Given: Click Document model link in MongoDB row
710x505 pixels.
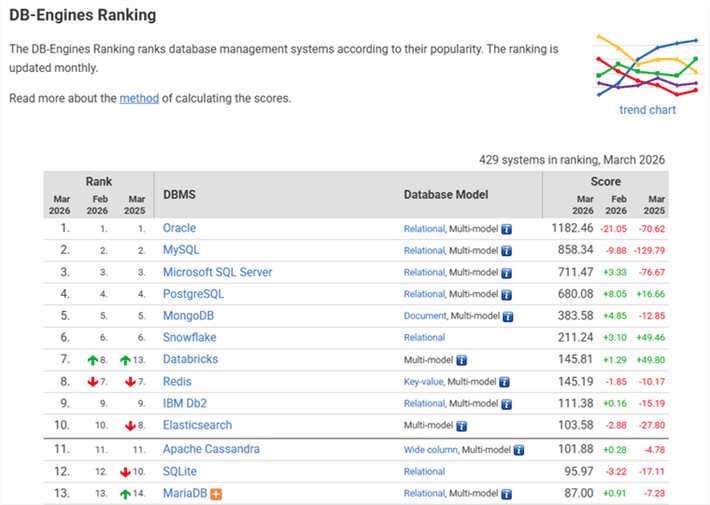Looking at the screenshot, I should click(x=425, y=316).
